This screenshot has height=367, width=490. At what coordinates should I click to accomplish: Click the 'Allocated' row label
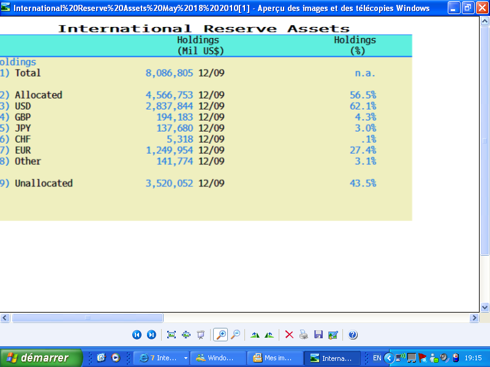pos(38,95)
